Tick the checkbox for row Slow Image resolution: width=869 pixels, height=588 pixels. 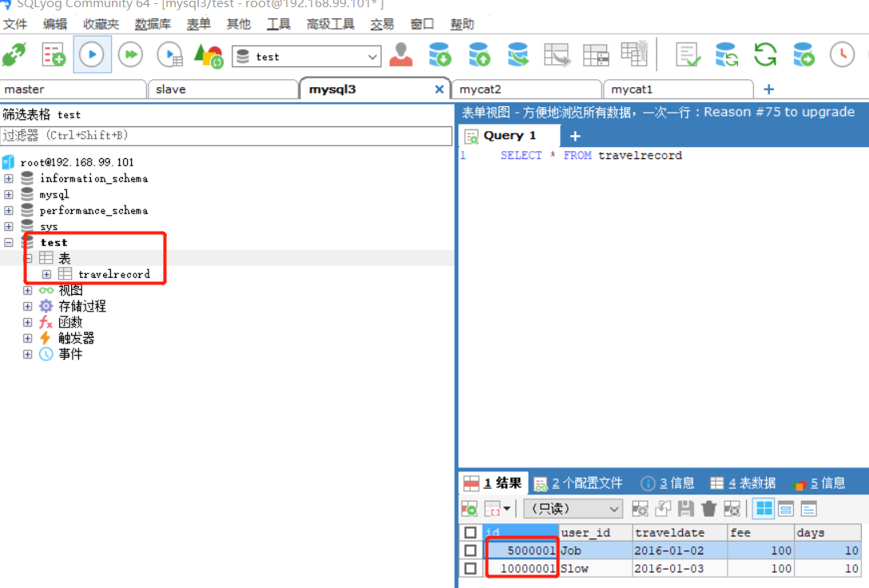[x=470, y=568]
